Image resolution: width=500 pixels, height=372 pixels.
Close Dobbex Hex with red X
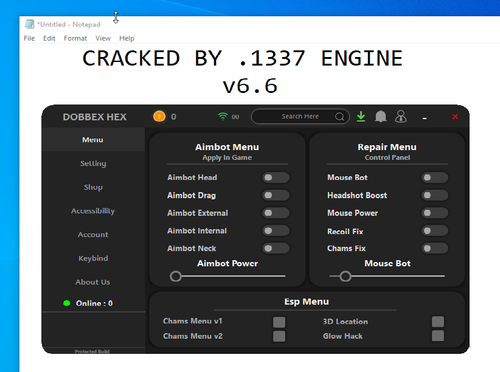[455, 117]
